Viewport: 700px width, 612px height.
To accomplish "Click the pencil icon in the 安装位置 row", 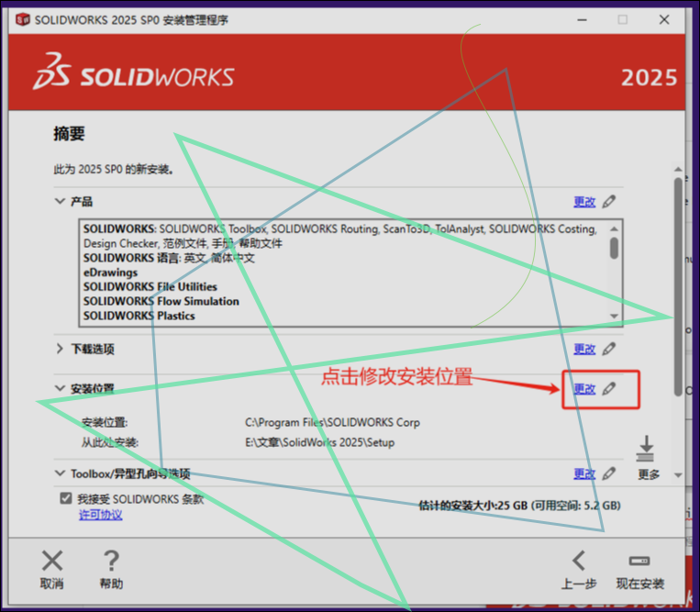I will [609, 389].
